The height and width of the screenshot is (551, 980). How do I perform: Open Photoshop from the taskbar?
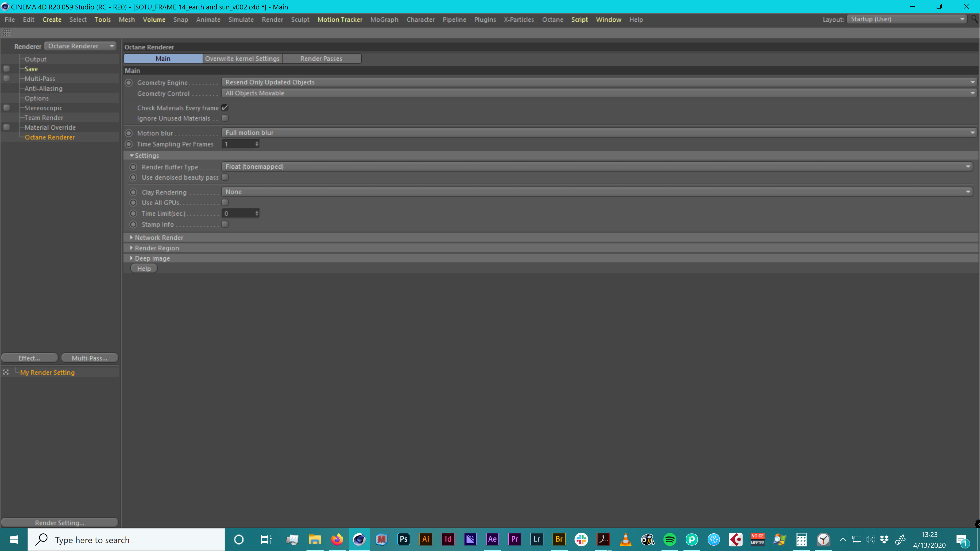click(x=403, y=539)
